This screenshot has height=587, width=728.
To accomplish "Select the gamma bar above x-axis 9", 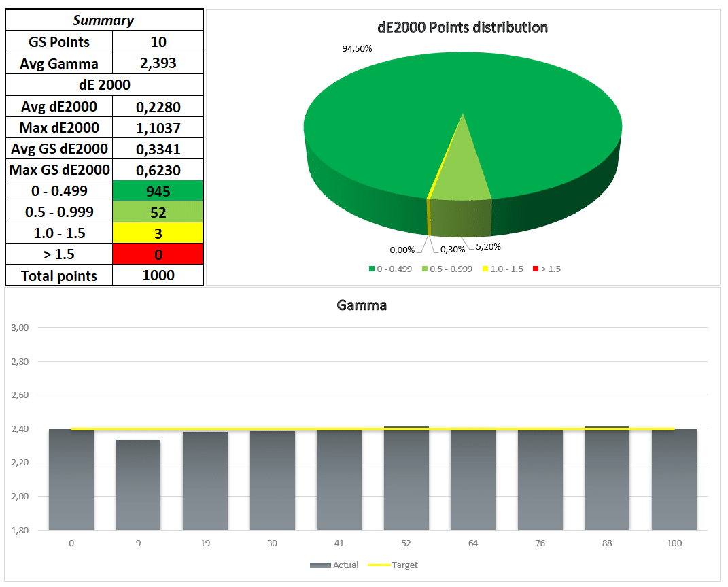I will (139, 485).
